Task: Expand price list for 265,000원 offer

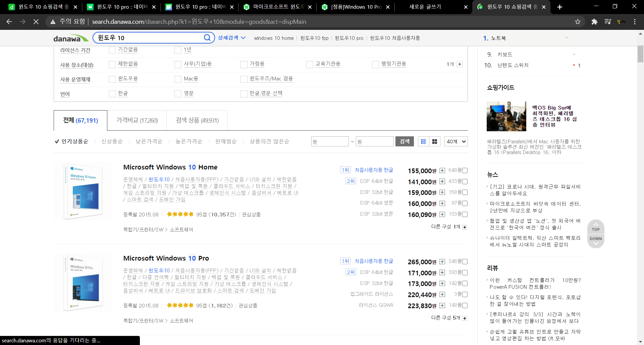Action: (x=442, y=262)
